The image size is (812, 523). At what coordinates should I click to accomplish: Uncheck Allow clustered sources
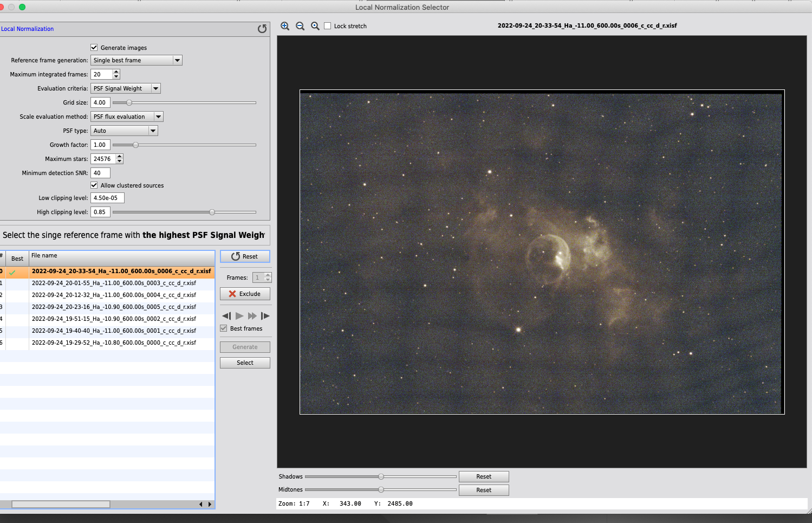[x=94, y=185]
